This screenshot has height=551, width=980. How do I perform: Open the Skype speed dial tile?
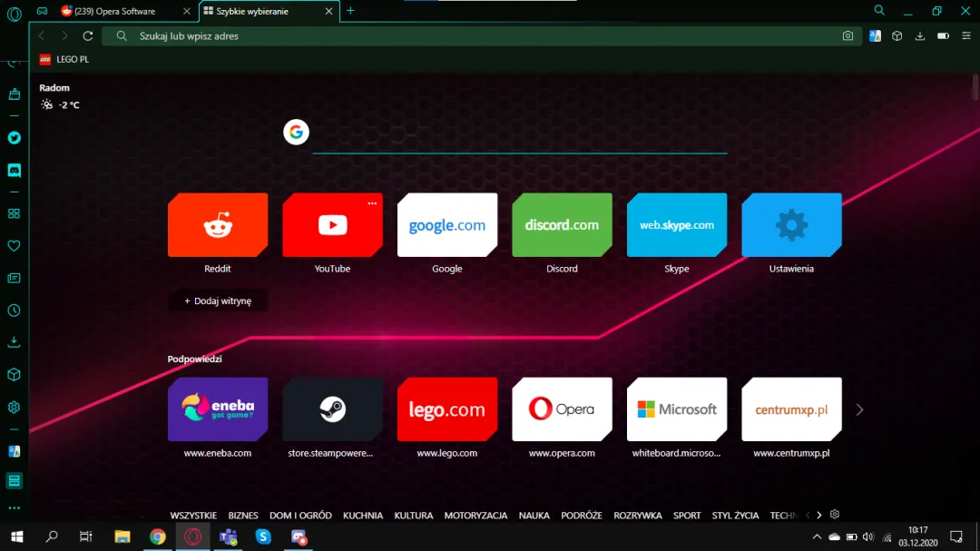pyautogui.click(x=677, y=224)
